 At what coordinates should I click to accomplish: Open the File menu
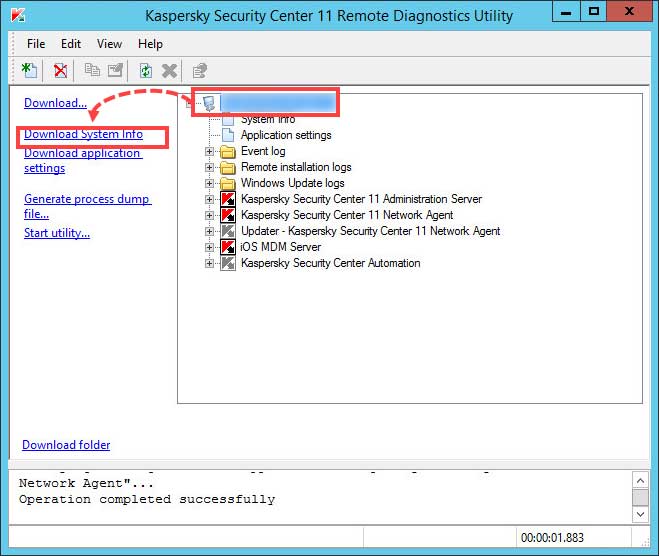coord(36,44)
